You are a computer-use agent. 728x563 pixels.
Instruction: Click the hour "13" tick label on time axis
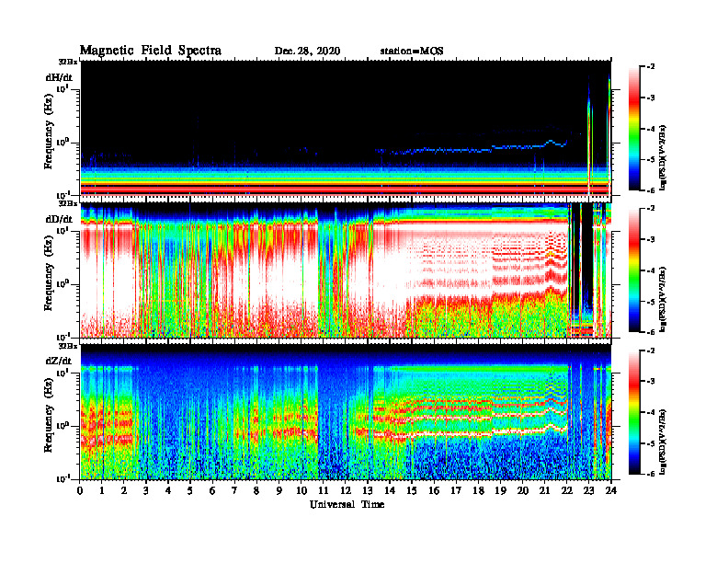coord(368,491)
